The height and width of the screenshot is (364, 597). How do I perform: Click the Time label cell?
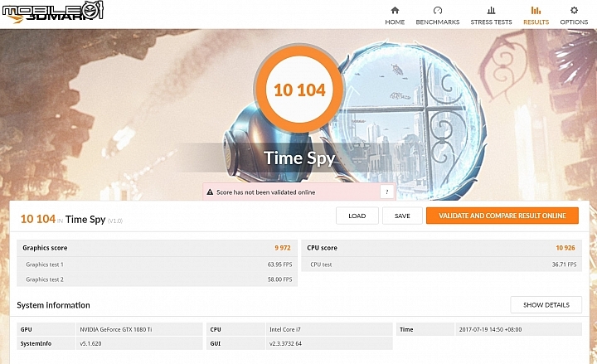click(x=425, y=329)
